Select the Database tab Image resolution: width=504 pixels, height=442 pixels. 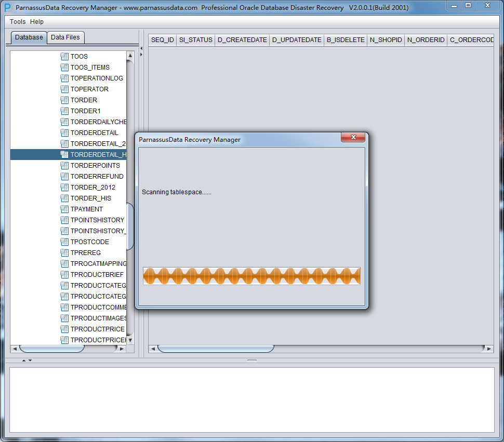pyautogui.click(x=29, y=37)
